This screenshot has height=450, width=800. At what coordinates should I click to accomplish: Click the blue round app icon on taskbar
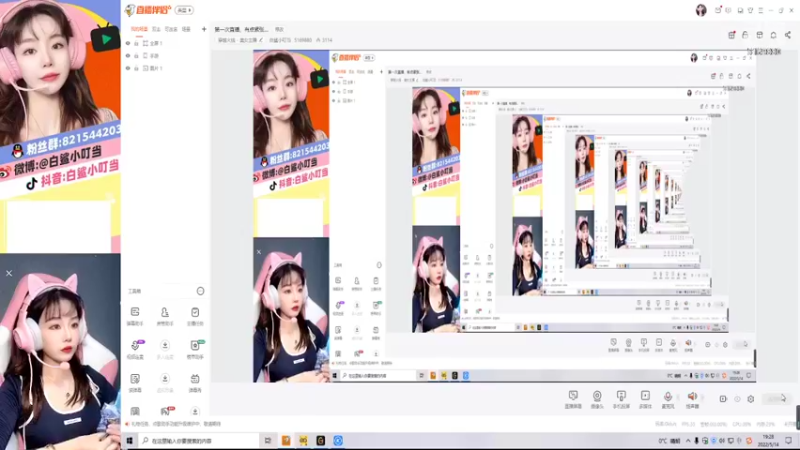point(338,440)
